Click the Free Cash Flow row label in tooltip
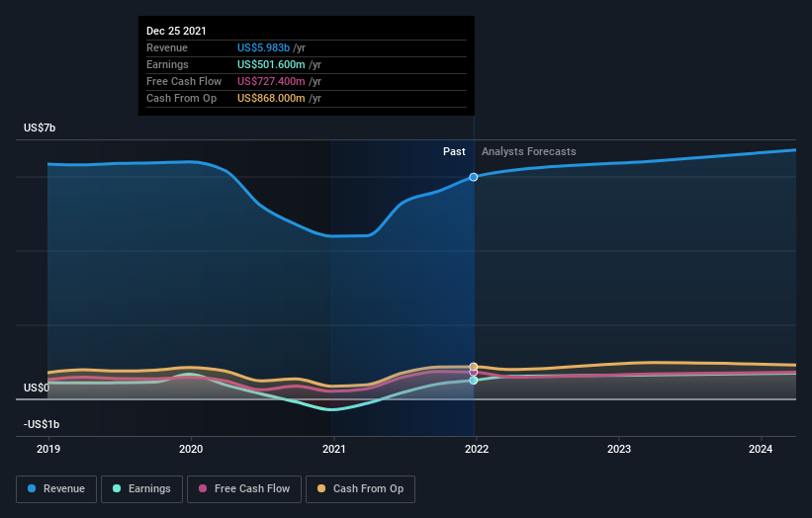812x518 pixels. (x=184, y=81)
